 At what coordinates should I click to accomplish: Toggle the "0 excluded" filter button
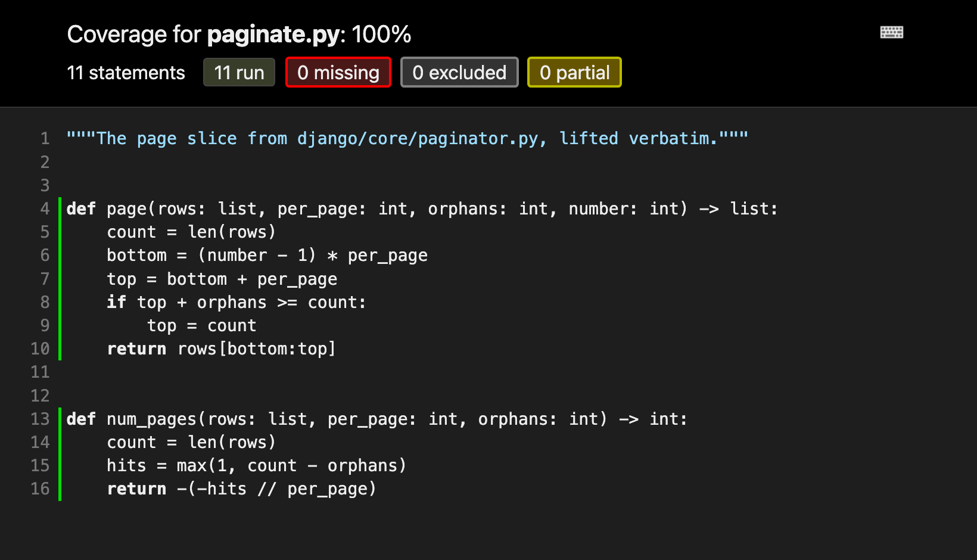459,73
